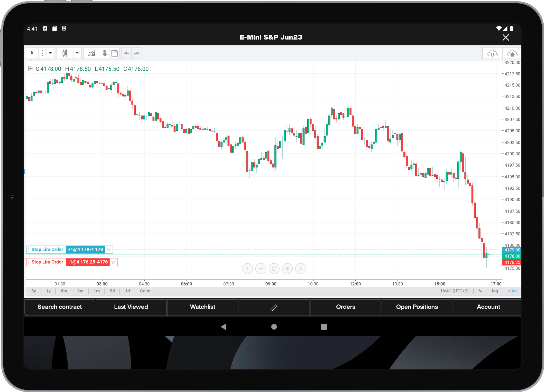The height and width of the screenshot is (392, 544).
Task: Close the E-Mini S&P chart view
Action: (x=506, y=37)
